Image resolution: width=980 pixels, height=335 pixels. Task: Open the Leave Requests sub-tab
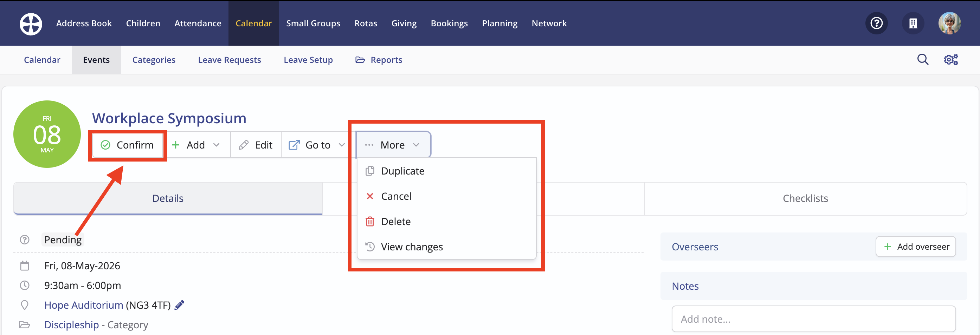(230, 60)
